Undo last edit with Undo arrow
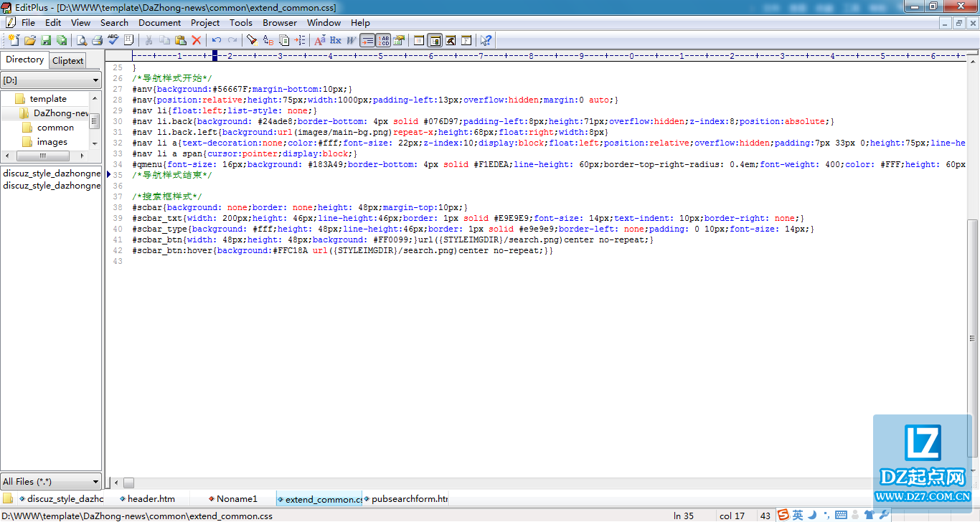 point(217,40)
